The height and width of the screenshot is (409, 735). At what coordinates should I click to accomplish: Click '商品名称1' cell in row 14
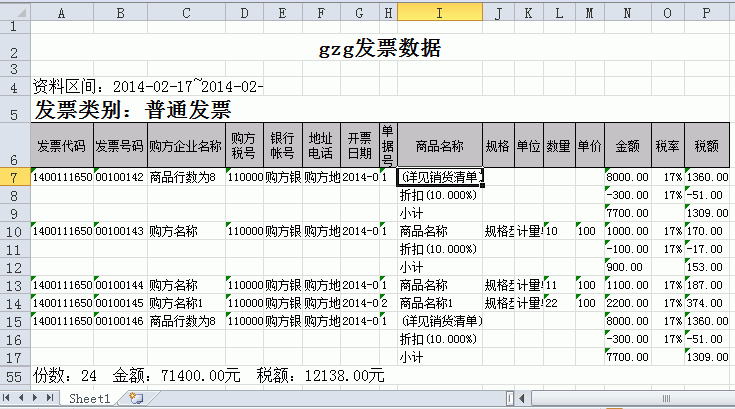click(x=440, y=303)
